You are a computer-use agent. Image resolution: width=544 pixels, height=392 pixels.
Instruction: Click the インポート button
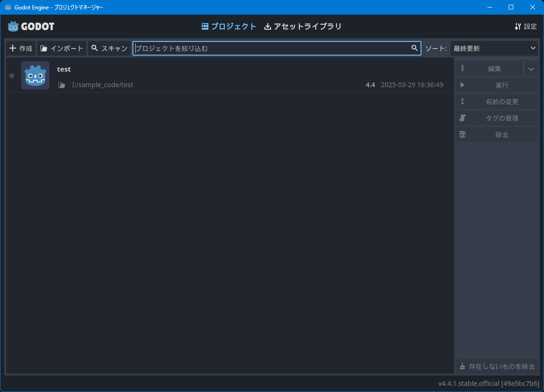[x=62, y=48]
